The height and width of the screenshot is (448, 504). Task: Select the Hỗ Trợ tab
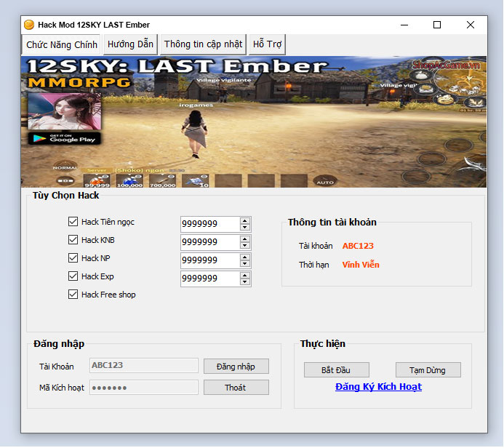tap(267, 44)
